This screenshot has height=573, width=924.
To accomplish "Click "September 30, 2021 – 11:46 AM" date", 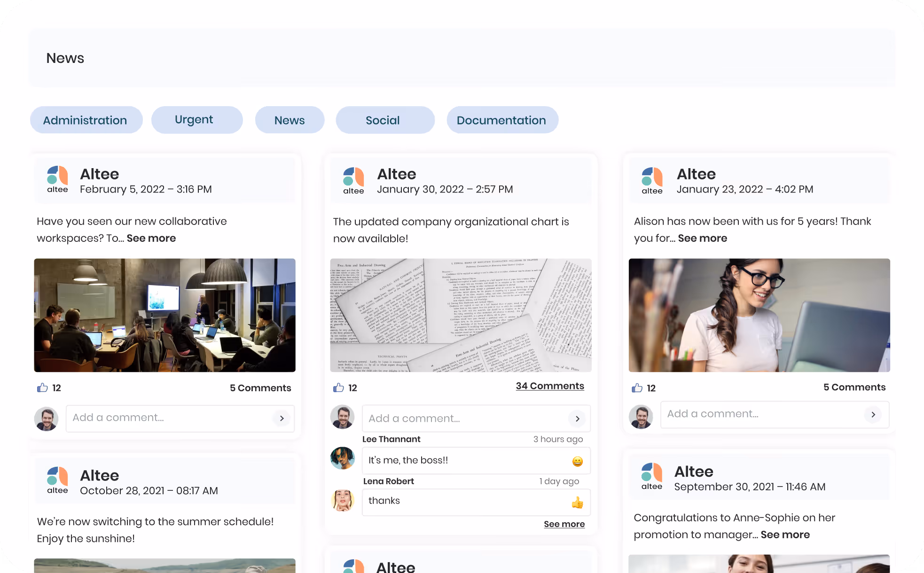I will (750, 487).
